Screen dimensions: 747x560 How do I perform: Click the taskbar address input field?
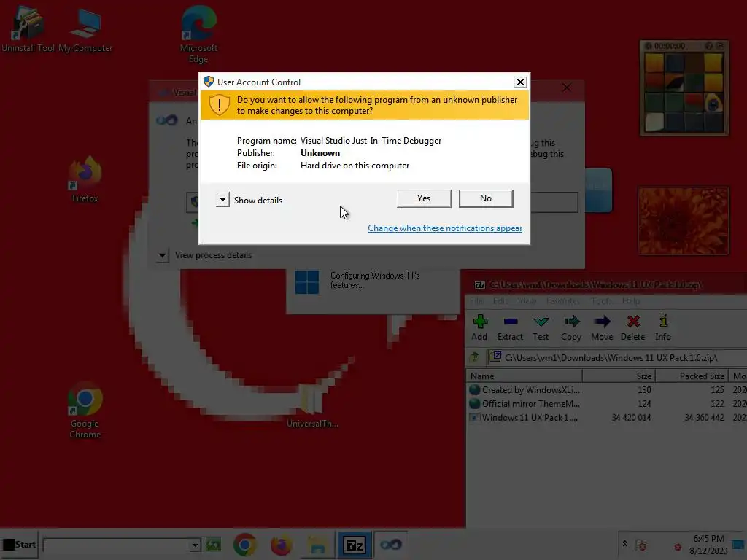pos(116,545)
